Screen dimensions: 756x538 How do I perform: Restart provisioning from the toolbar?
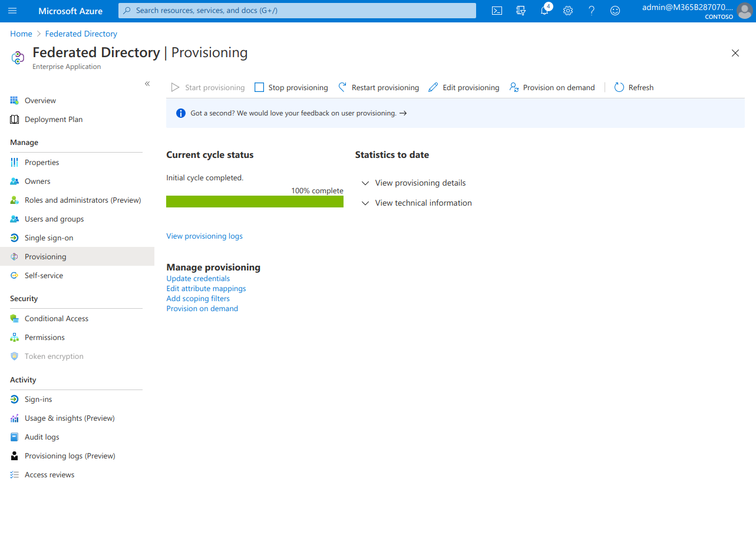(378, 87)
